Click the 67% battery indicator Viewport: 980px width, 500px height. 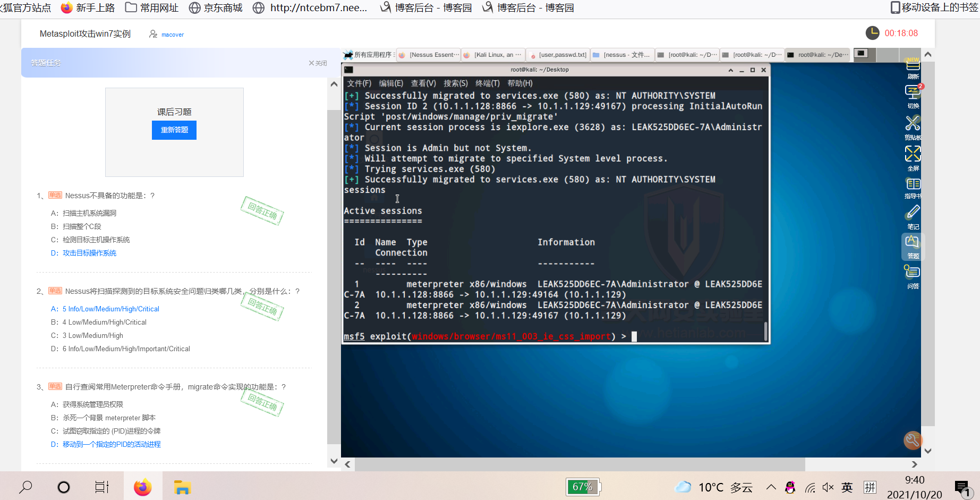tap(583, 487)
